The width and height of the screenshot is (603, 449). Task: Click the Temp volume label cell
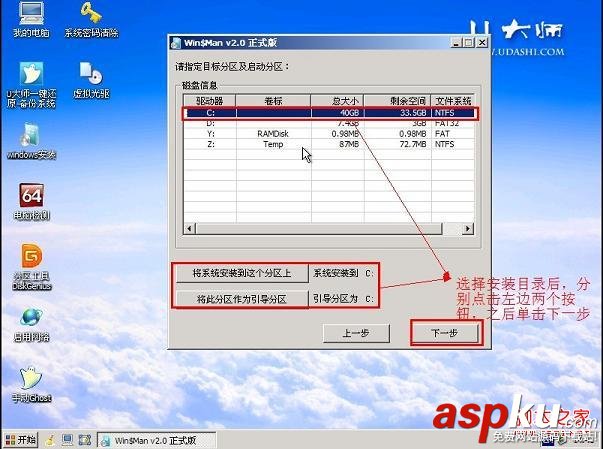pyautogui.click(x=273, y=144)
